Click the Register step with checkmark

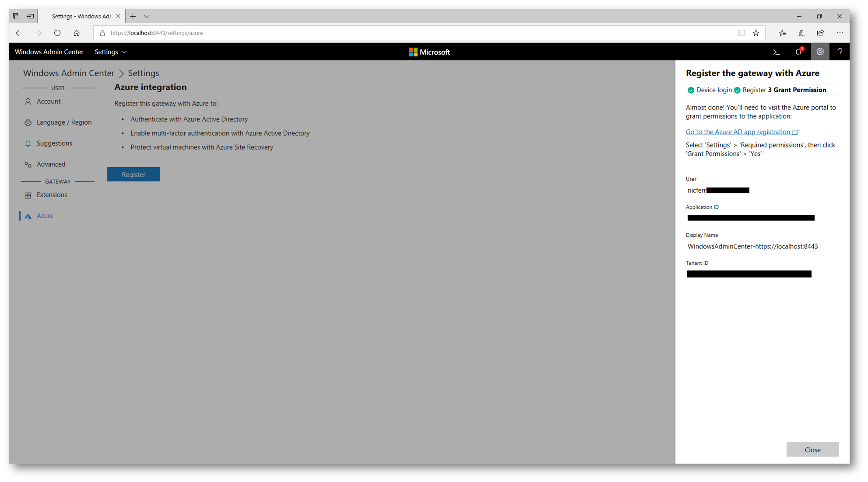pos(750,90)
